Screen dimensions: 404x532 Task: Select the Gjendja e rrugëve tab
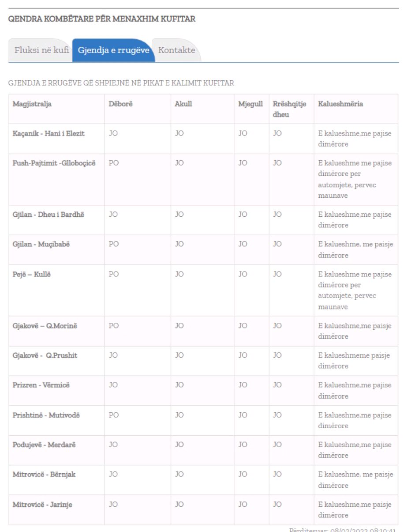click(113, 50)
